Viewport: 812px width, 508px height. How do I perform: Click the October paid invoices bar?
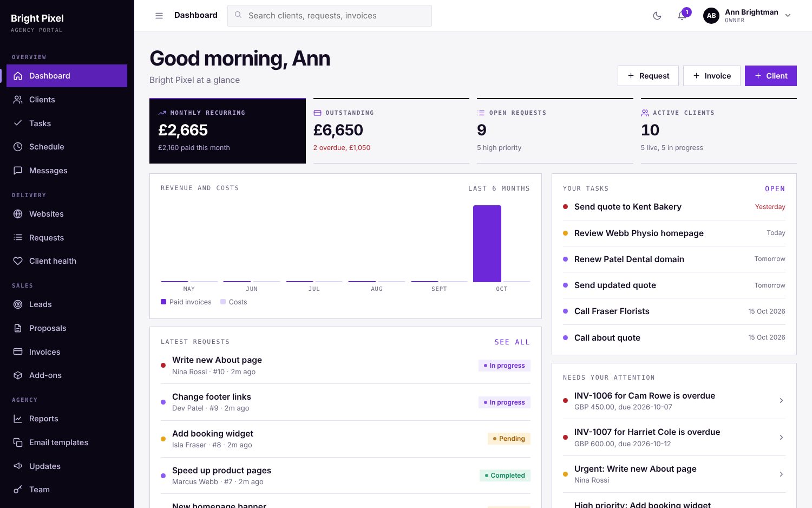click(x=487, y=244)
